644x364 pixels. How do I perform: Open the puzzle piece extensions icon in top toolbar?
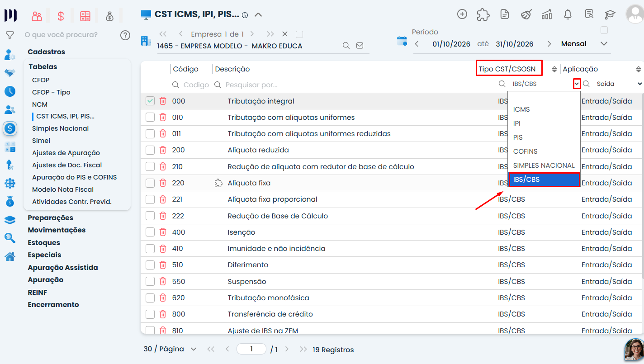pyautogui.click(x=483, y=14)
